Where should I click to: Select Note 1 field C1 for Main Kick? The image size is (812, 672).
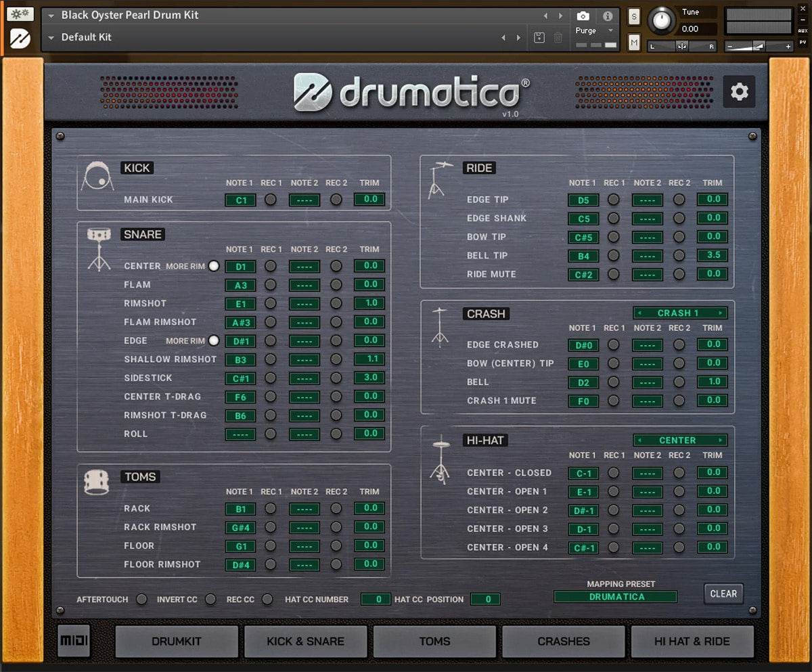[x=240, y=200]
